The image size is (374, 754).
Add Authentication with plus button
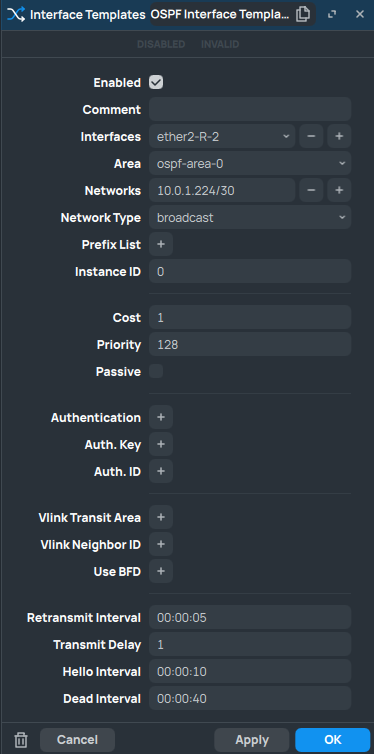(161, 417)
